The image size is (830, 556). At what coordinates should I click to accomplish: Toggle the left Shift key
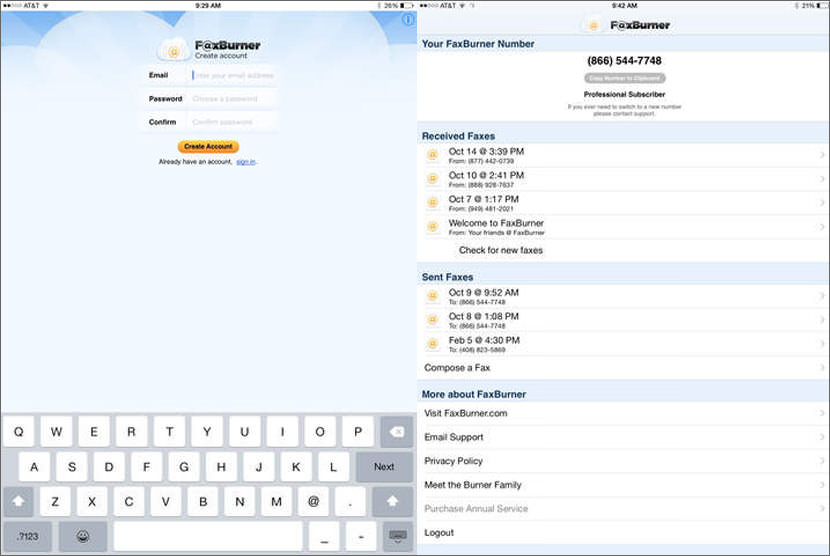(19, 501)
